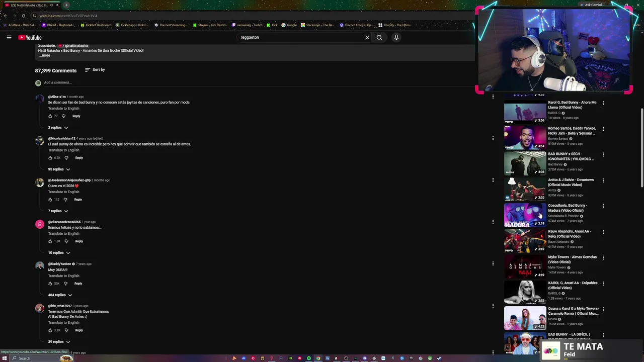644x362 pixels.
Task: Open the AniWave bookmark
Action: point(19,25)
